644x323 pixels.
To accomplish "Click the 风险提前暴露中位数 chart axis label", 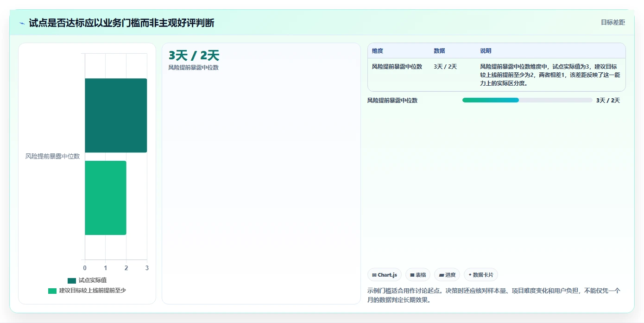I will click(x=52, y=157).
